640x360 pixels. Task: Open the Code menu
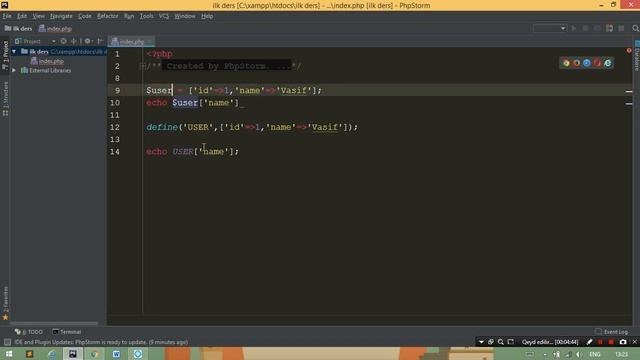(x=84, y=16)
